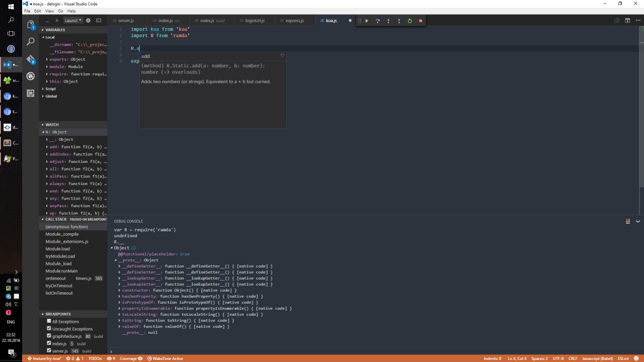
Task: Open the View menu
Action: pyautogui.click(x=49, y=11)
